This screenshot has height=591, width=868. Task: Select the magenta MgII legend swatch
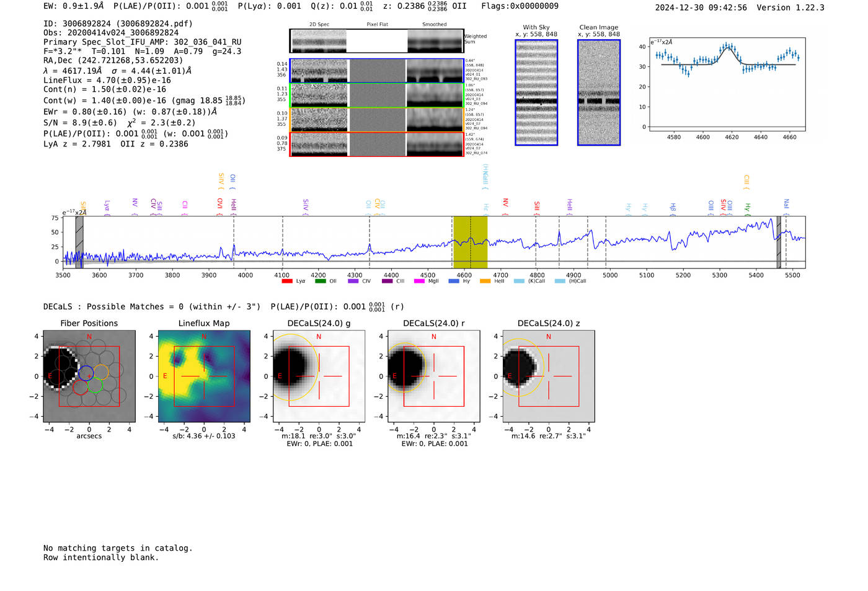(419, 281)
